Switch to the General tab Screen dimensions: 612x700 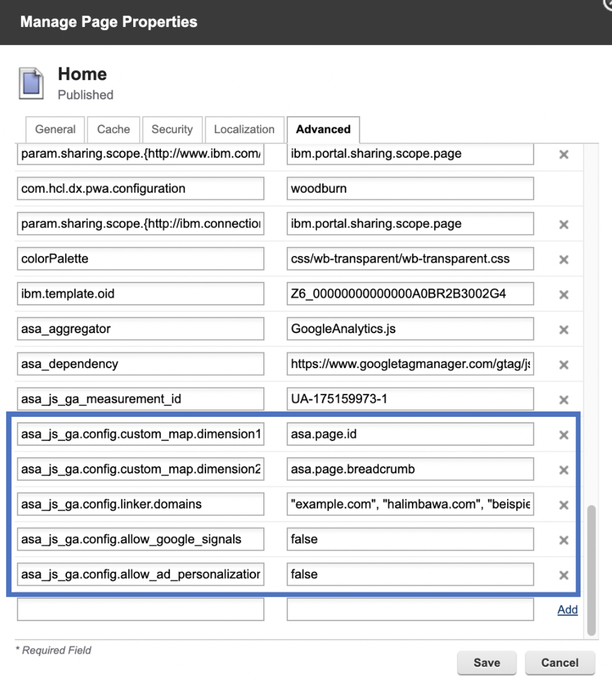tap(54, 129)
